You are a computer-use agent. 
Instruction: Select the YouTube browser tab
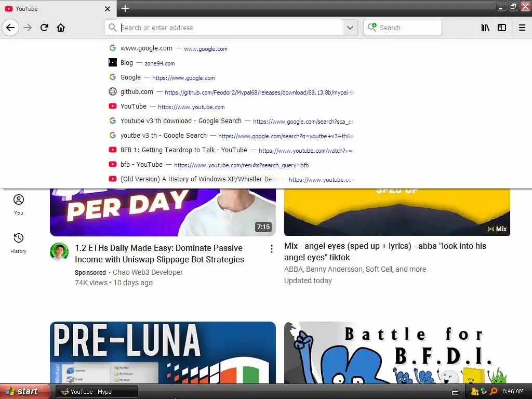(x=58, y=9)
